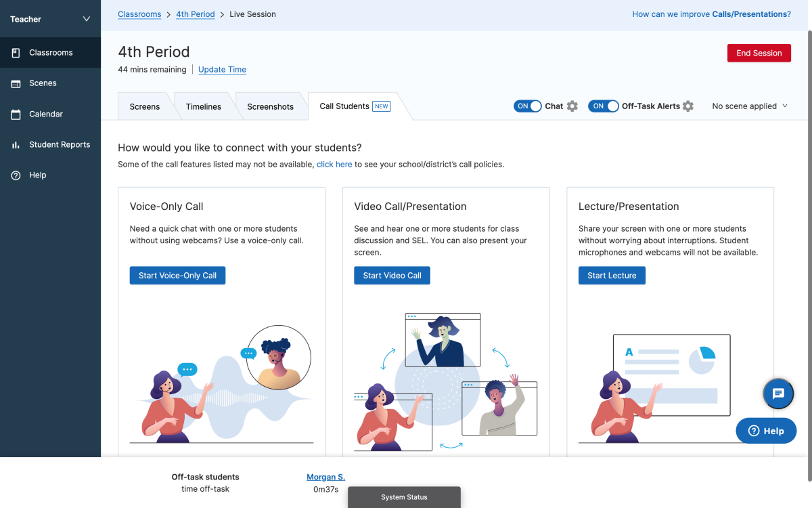812x508 pixels.
Task: Select the Call Students tab
Action: (355, 106)
